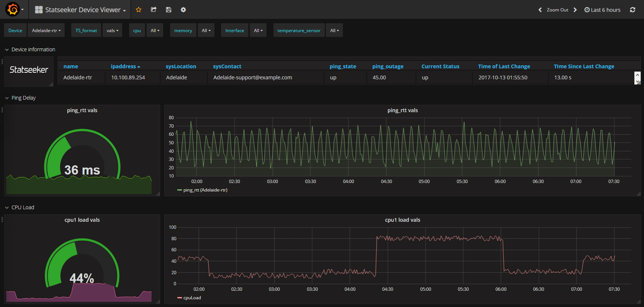
Task: Open the Grafana logo main menu
Action: 14,10
